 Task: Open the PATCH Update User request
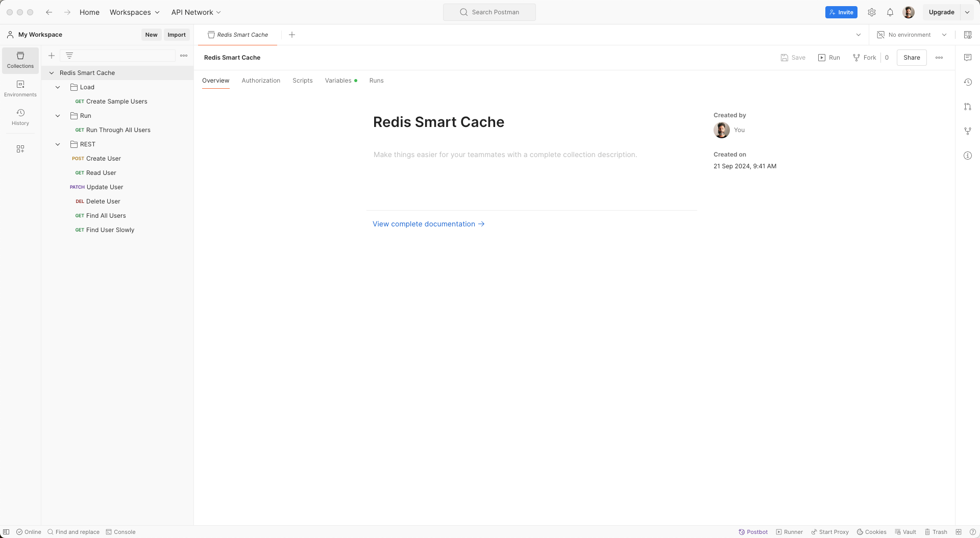tap(96, 187)
